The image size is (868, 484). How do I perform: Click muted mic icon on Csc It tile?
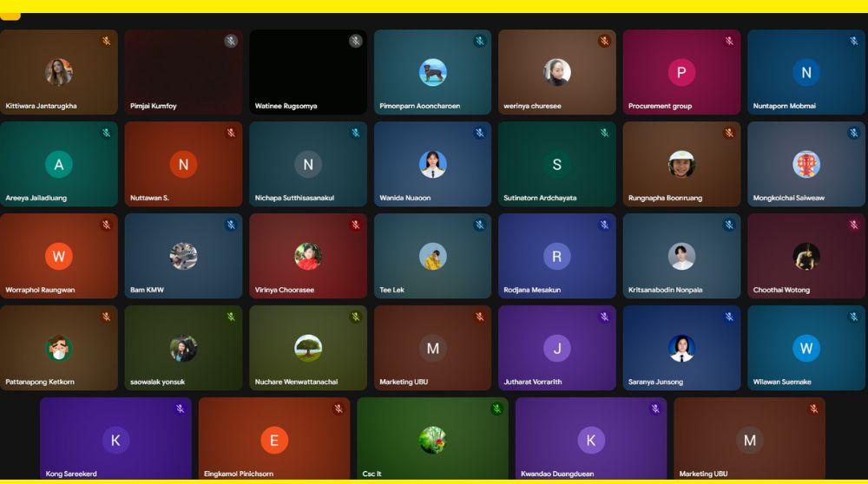click(x=497, y=409)
